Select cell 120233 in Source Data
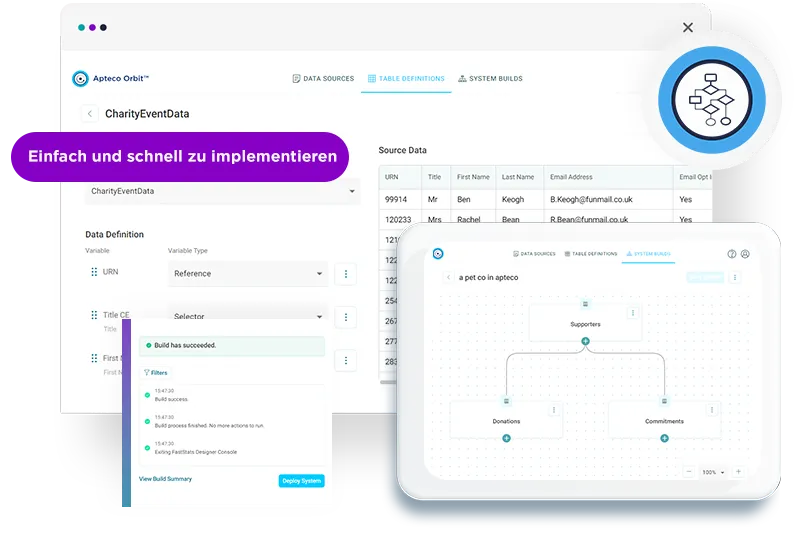The image size is (800, 541). 398,219
